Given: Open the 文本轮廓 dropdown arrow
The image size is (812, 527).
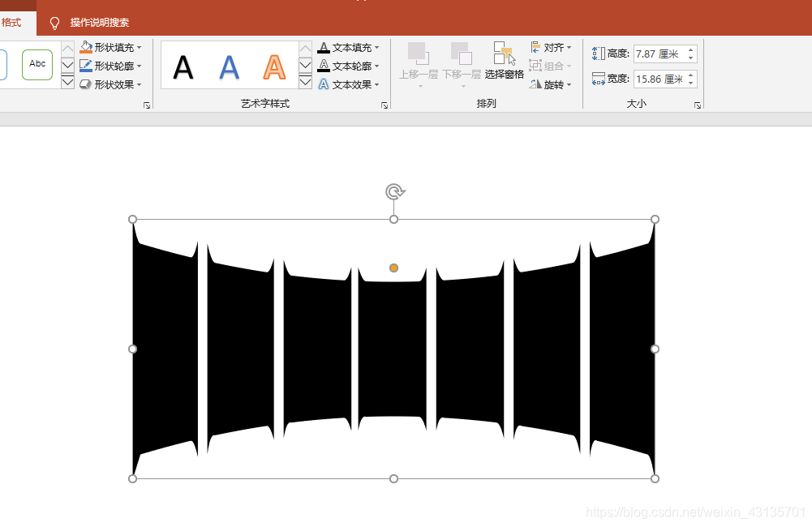Looking at the screenshot, I should click(377, 66).
